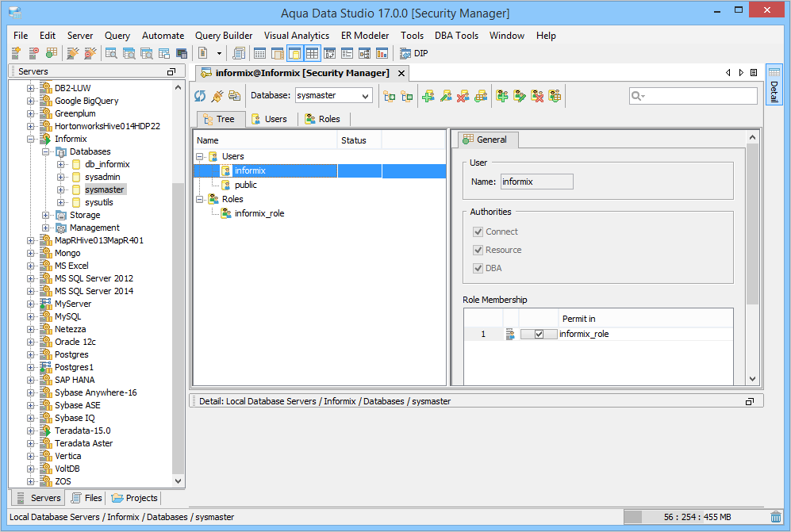Image resolution: width=791 pixels, height=532 pixels.
Task: Click the bar chart view icon
Action: [x=382, y=53]
